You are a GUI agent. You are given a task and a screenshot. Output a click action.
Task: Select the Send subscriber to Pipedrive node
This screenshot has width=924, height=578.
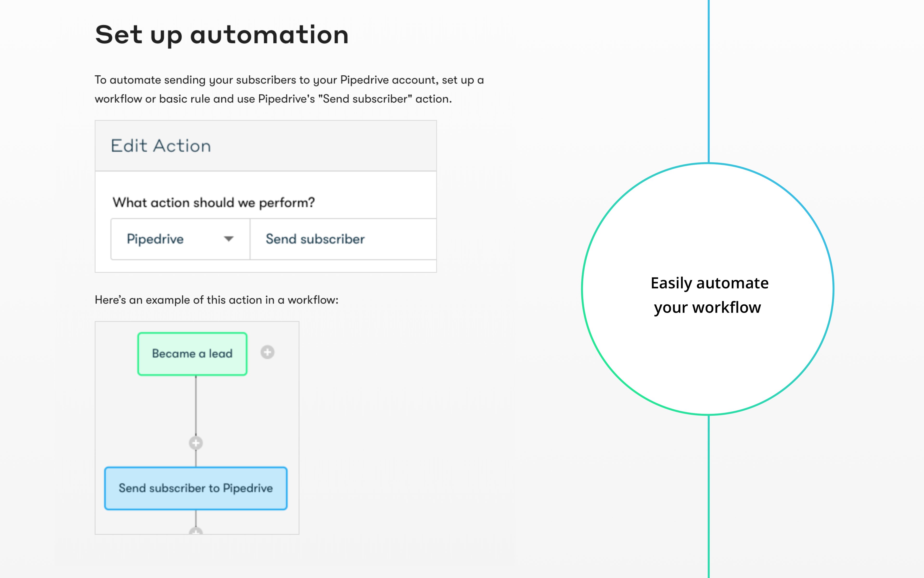[x=196, y=489]
